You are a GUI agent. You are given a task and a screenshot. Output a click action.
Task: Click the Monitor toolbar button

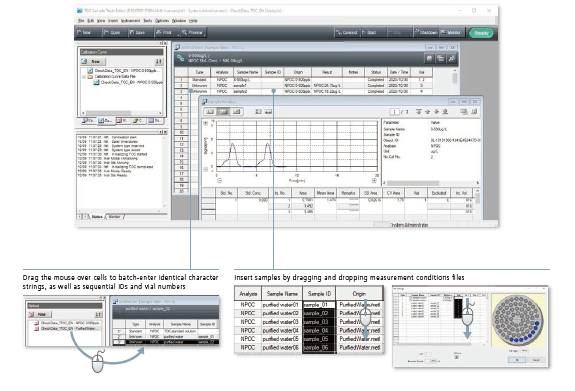(x=451, y=33)
